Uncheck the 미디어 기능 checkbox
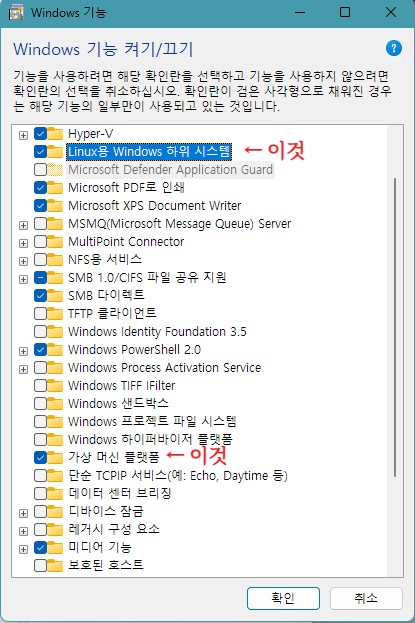415x623 pixels. pyautogui.click(x=41, y=548)
